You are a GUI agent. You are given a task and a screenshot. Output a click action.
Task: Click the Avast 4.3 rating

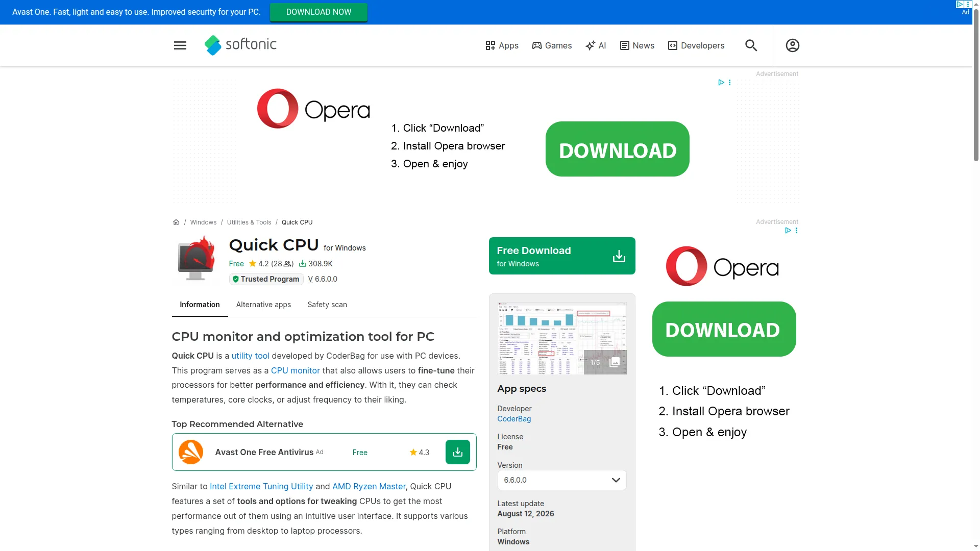[x=420, y=453]
